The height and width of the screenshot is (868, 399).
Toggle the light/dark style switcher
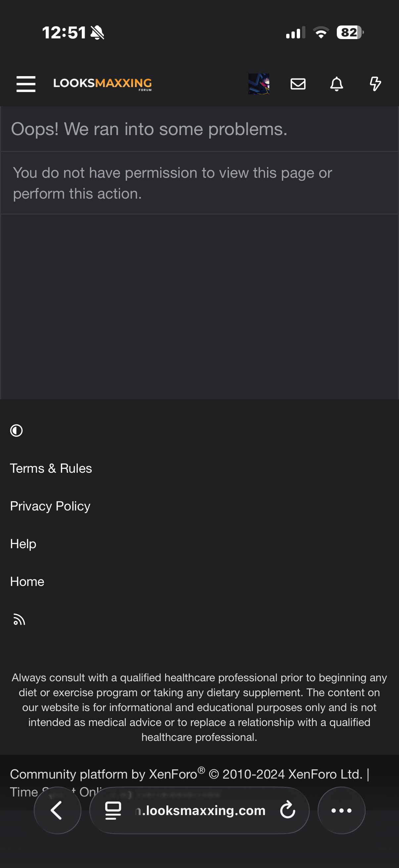(17, 430)
